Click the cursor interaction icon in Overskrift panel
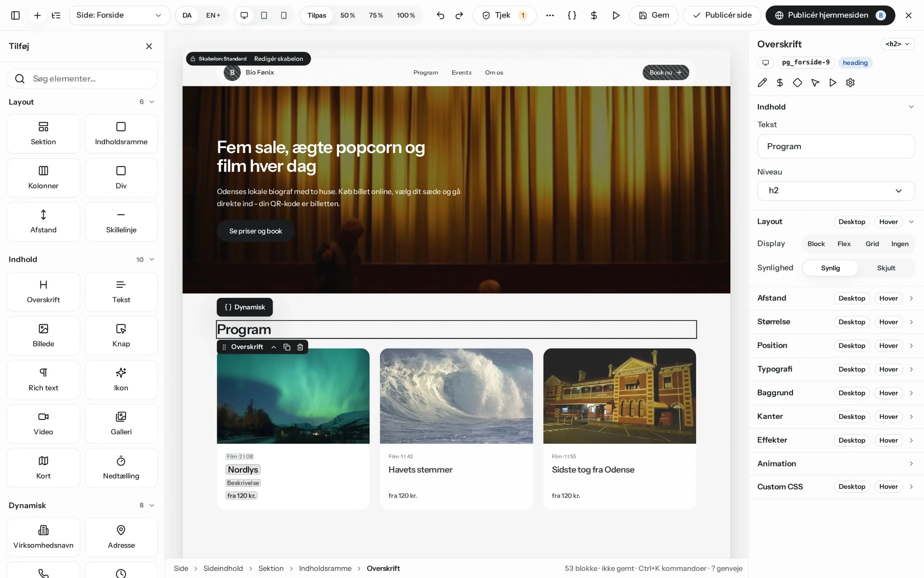 click(x=815, y=82)
